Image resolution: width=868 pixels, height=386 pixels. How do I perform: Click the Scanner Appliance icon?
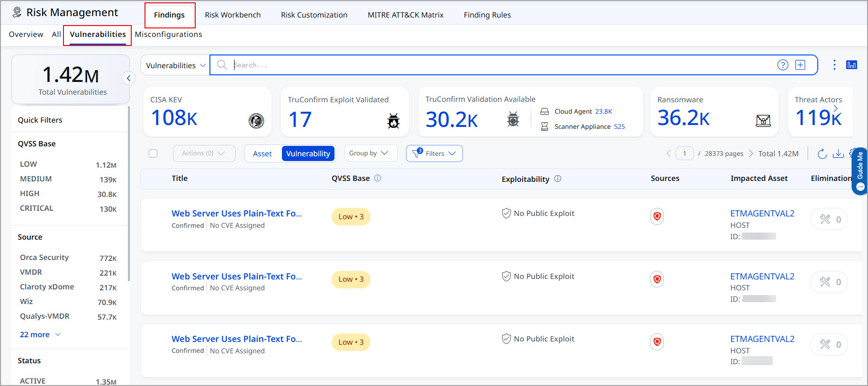[545, 126]
